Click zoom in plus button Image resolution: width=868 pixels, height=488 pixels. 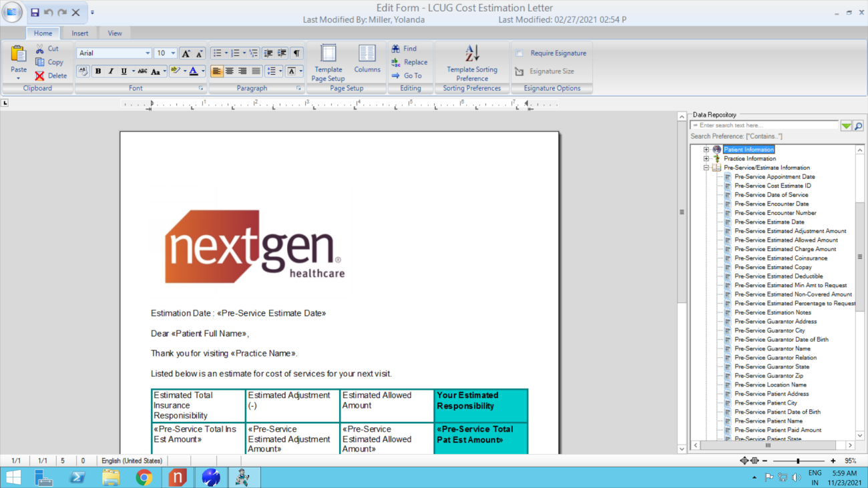[833, 461]
